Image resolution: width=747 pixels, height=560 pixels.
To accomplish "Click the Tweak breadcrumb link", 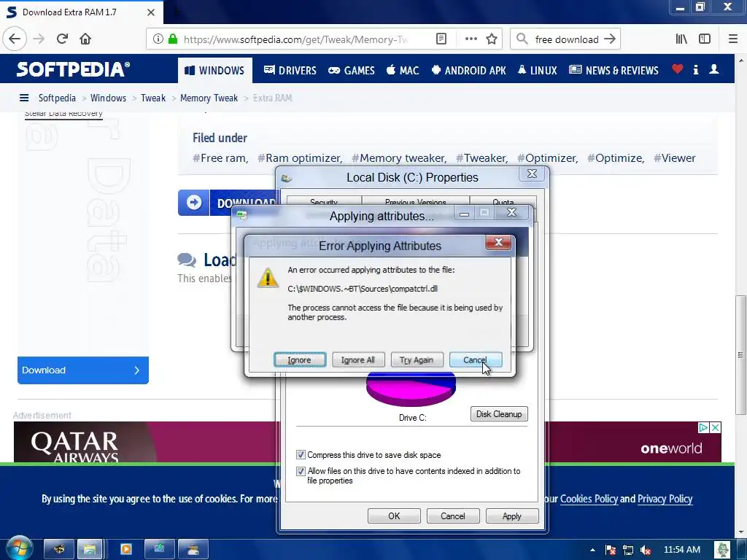I will click(x=153, y=98).
